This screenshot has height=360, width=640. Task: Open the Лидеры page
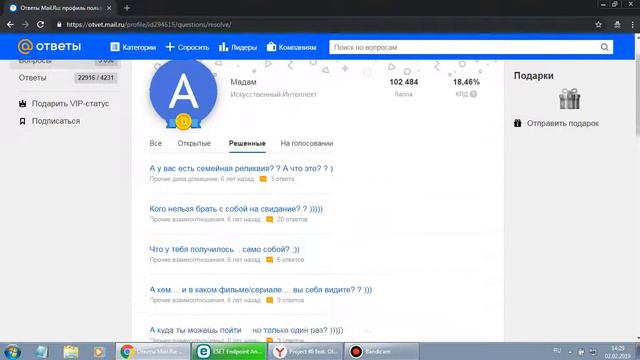point(238,47)
